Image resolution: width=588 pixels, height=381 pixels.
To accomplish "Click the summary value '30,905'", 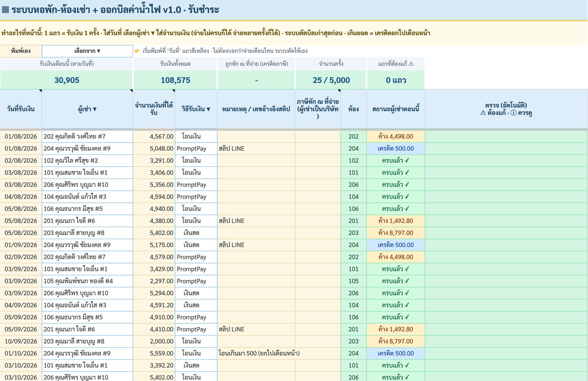I will click(67, 80).
